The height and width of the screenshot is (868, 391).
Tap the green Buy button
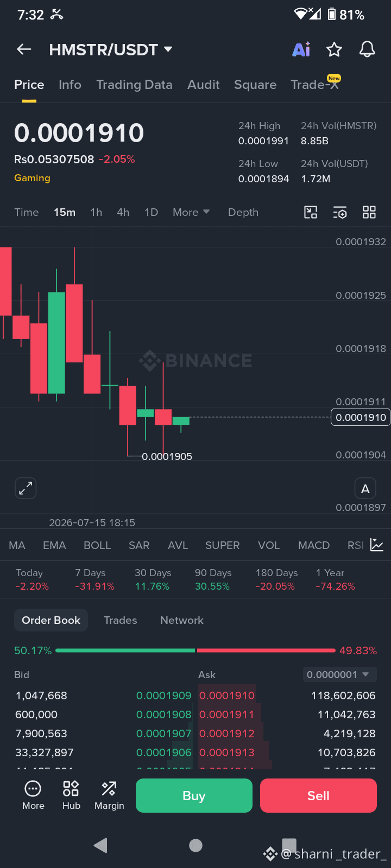click(194, 795)
